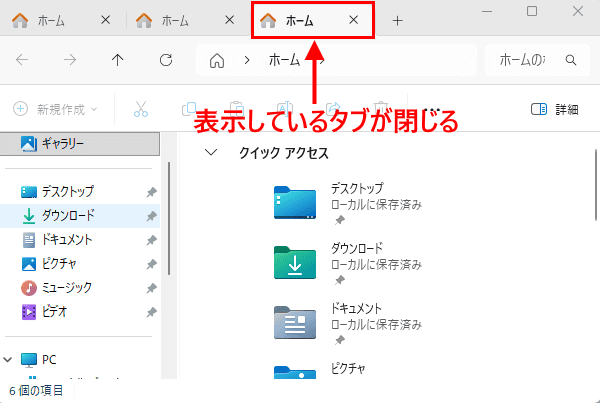
Task: Close the active third ホーム tab
Action: [354, 20]
